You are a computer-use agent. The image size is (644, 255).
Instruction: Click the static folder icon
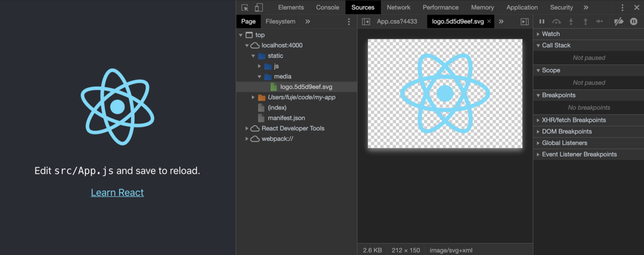point(261,56)
